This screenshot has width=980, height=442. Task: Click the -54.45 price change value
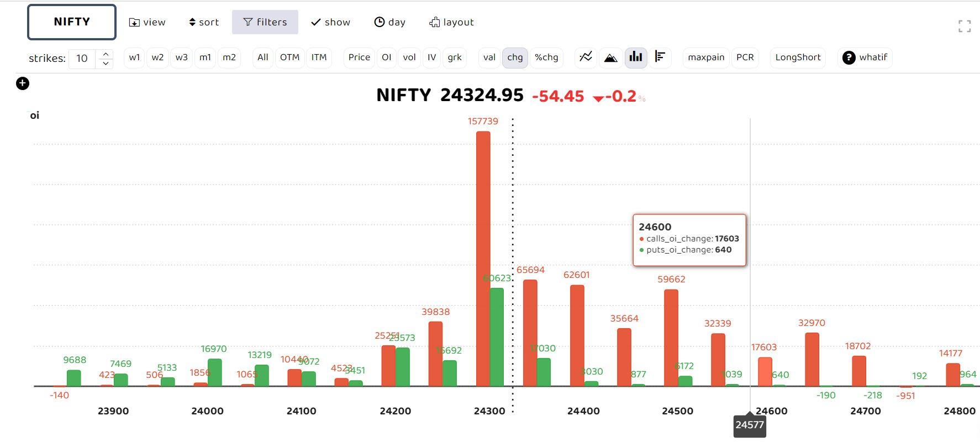(558, 96)
